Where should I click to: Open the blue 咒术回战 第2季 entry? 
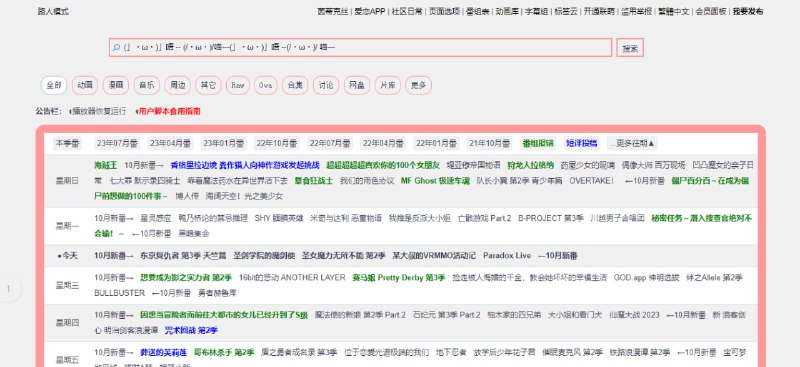click(x=191, y=330)
